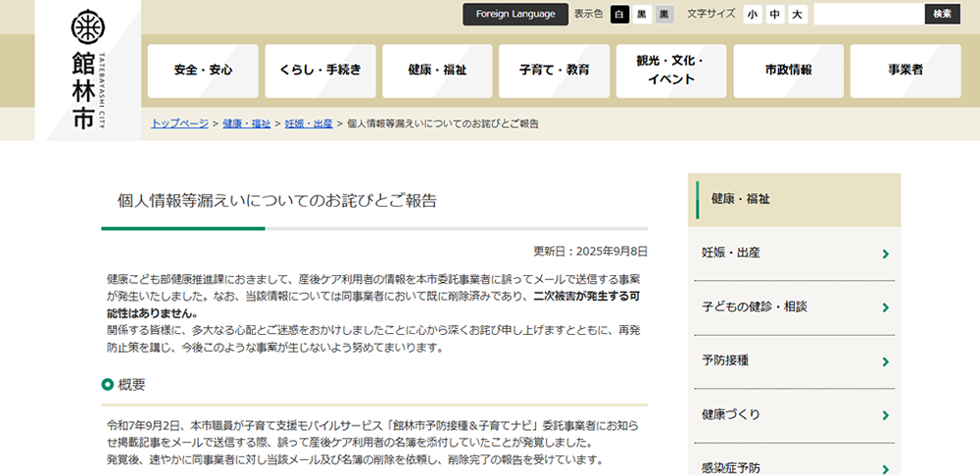The image size is (980, 475).
Task: Select black-background display color with white 黒 text
Action: pyautogui.click(x=642, y=15)
